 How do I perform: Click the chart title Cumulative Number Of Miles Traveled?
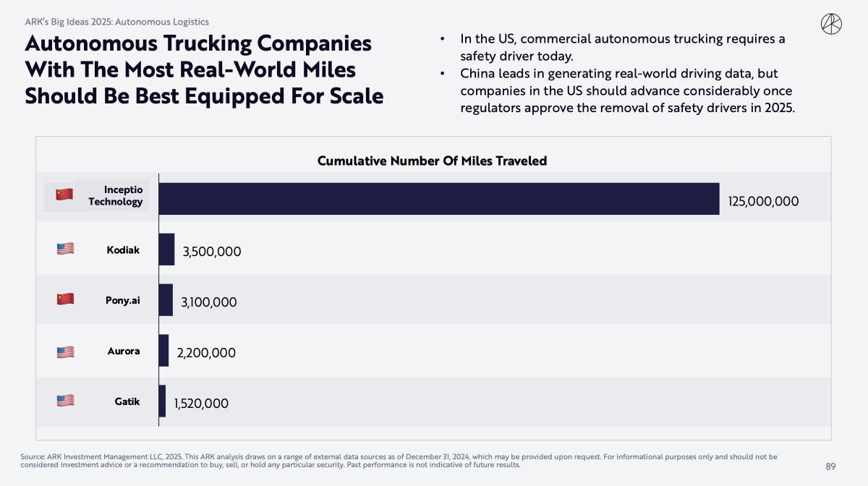[432, 161]
